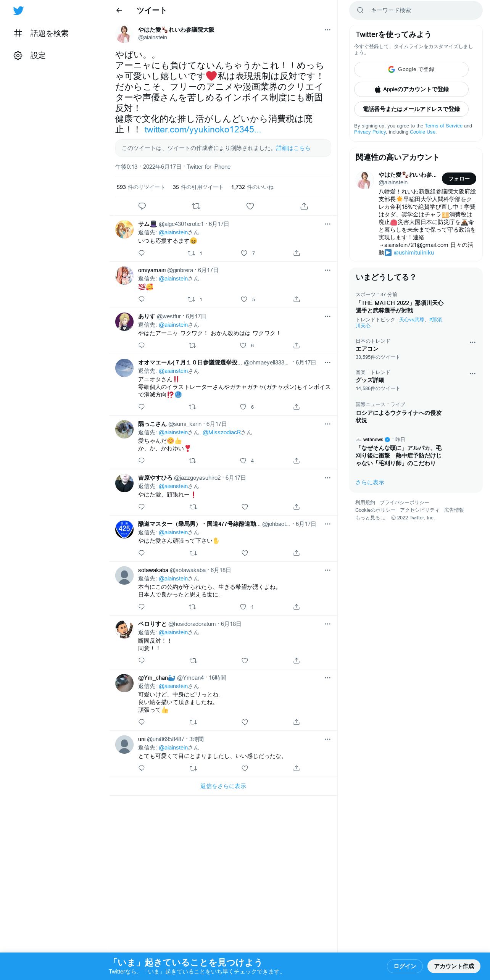The height and width of the screenshot is (980, 490).
Task: Open 設定 in the sidebar
Action: pyautogui.click(x=30, y=55)
